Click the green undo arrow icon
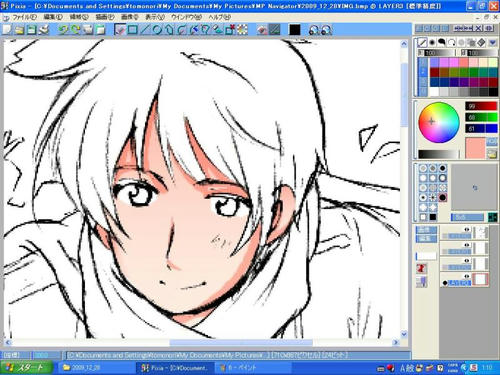Screen dimensions: 500x375 63,30
